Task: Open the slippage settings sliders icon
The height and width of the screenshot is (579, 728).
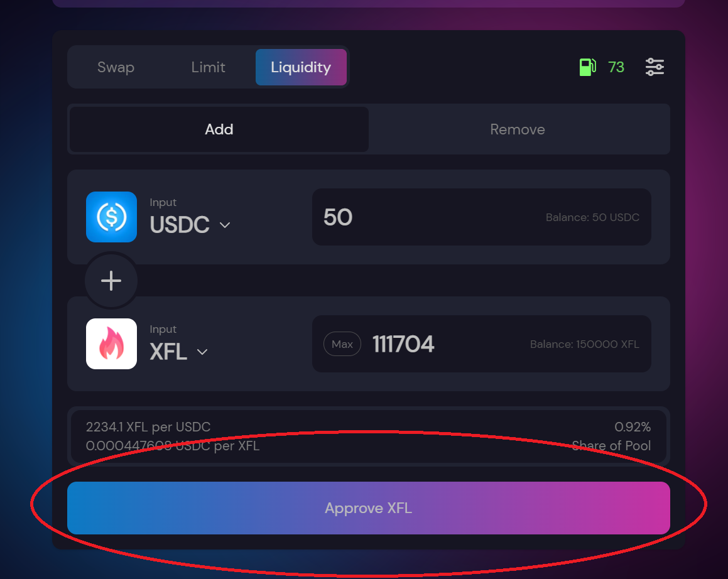Action: click(x=655, y=67)
